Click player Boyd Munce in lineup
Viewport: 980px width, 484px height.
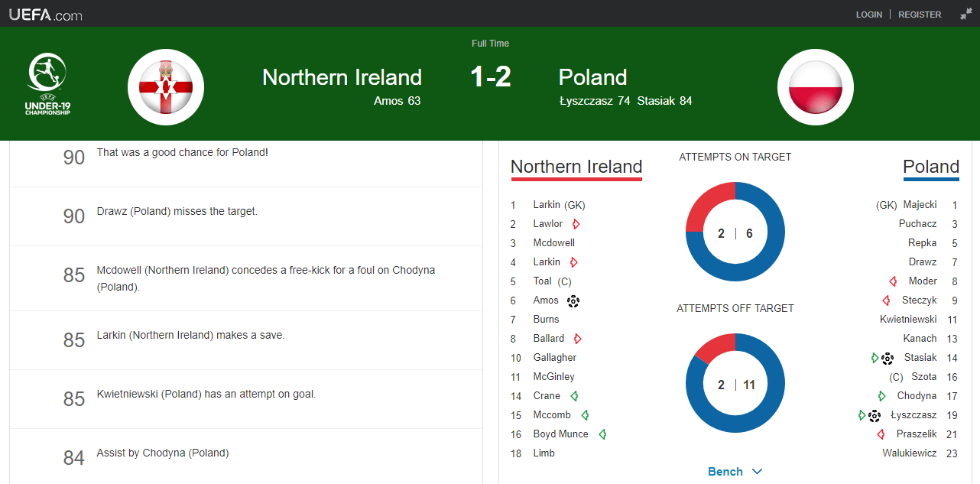point(560,434)
